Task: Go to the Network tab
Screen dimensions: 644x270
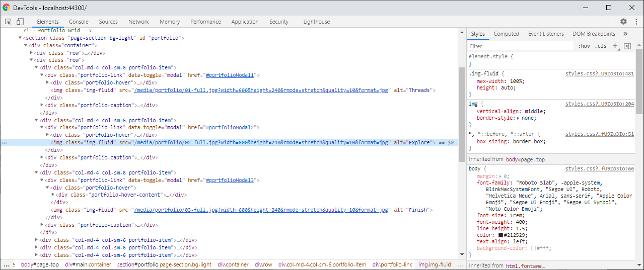Action: [x=138, y=22]
